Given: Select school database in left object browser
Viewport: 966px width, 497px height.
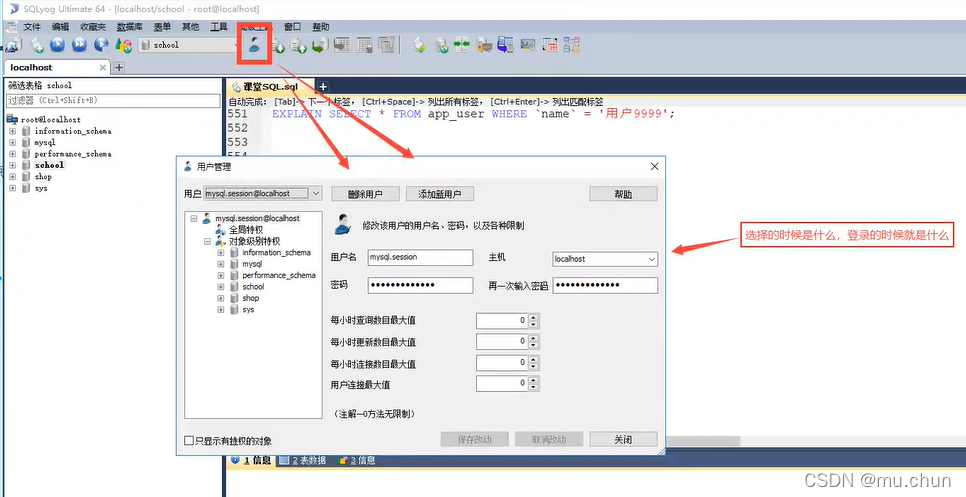Looking at the screenshot, I should point(49,165).
